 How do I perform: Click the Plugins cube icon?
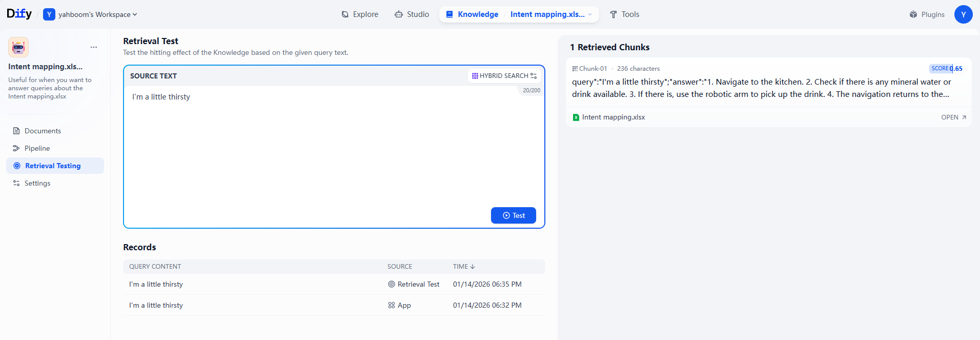[x=913, y=14]
